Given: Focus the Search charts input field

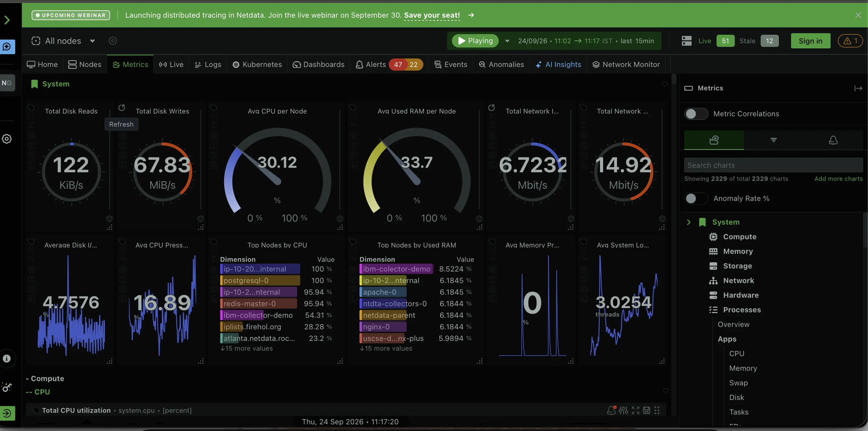Looking at the screenshot, I should click(773, 165).
